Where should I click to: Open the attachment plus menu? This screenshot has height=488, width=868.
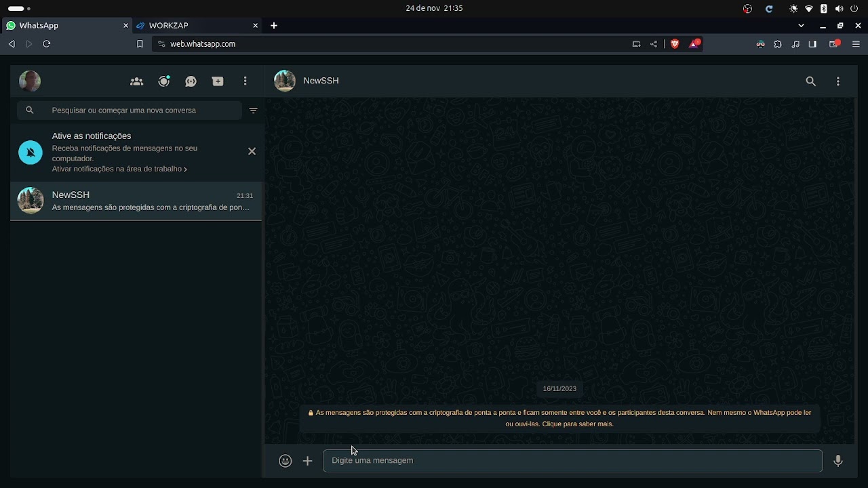[307, 461]
